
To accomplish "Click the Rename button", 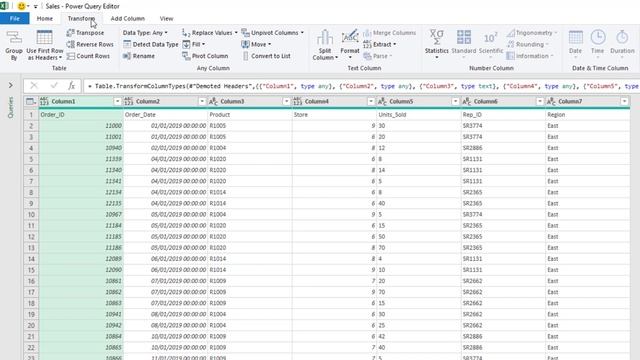I will [139, 56].
